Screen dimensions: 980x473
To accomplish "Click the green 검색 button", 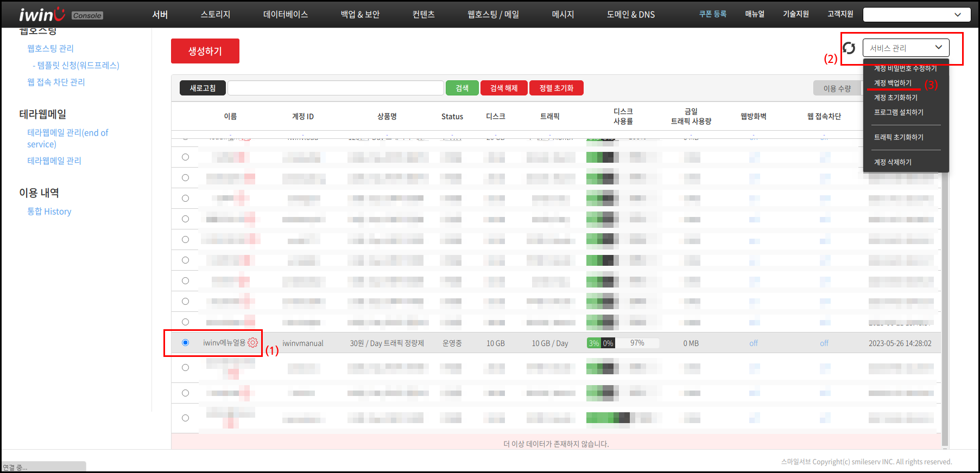I will point(462,88).
